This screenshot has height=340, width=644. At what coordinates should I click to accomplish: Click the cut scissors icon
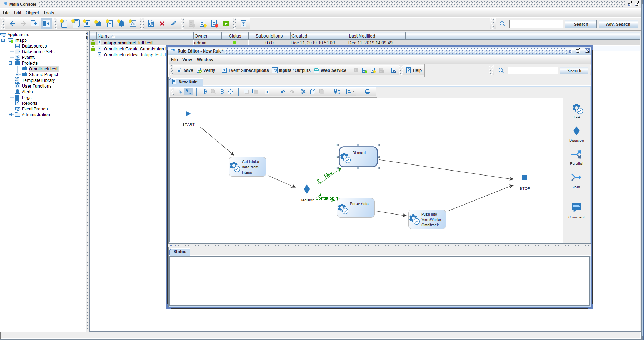(304, 92)
